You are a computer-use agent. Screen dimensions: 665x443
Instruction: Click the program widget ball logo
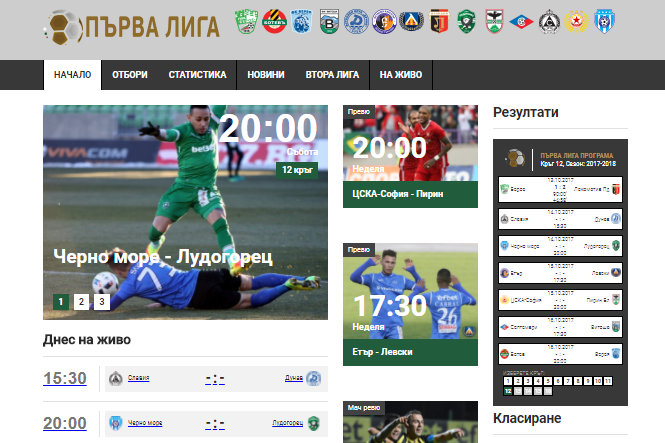515,159
